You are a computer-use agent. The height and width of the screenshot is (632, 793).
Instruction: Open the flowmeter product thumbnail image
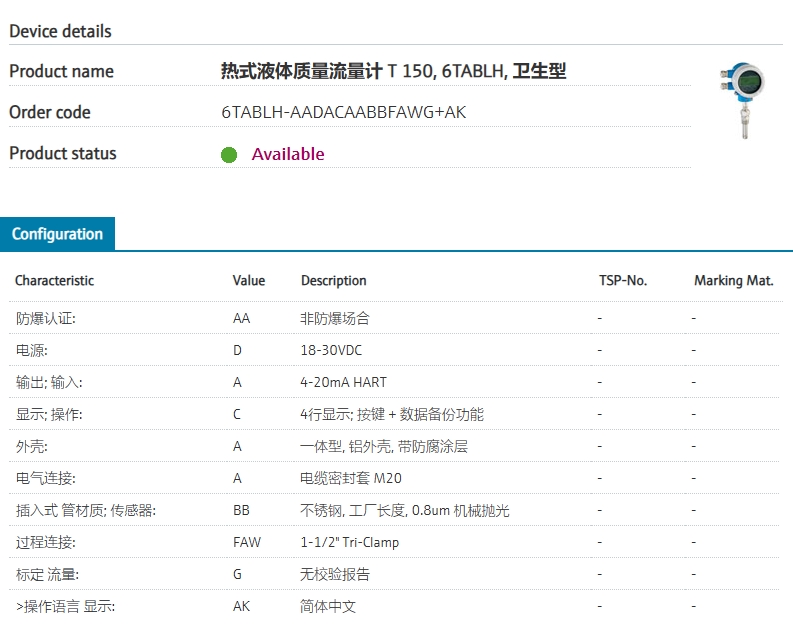742,100
